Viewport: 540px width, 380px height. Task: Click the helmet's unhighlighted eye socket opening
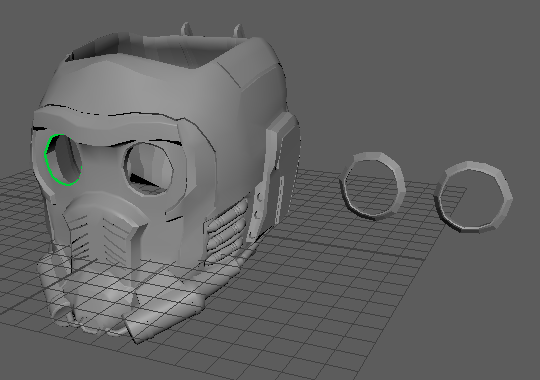[149, 169]
